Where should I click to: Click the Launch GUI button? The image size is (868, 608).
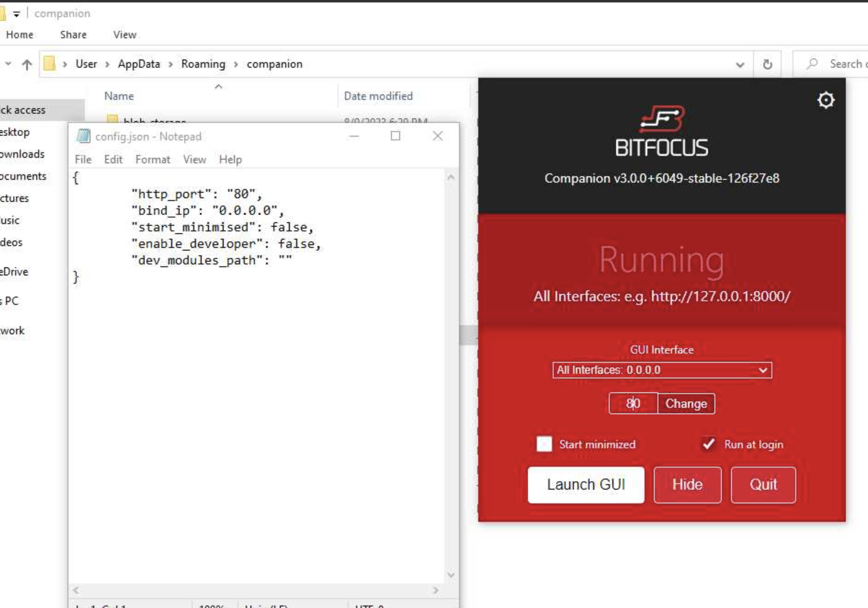click(x=585, y=484)
